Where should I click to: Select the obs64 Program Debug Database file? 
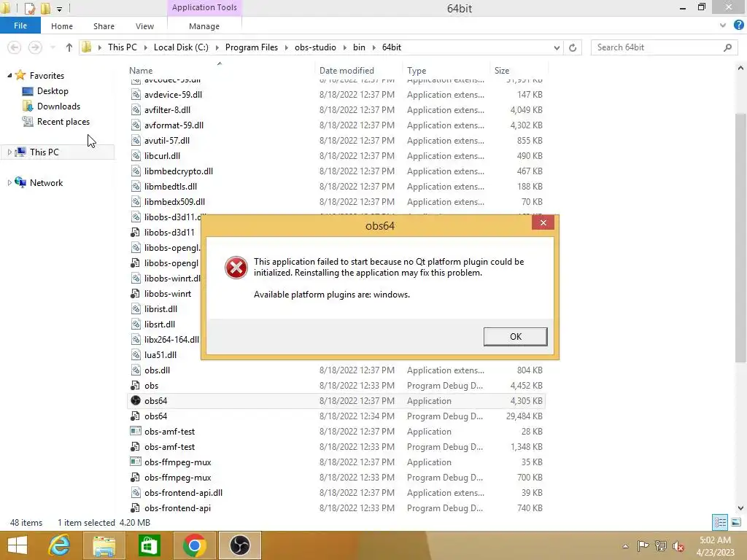point(156,416)
